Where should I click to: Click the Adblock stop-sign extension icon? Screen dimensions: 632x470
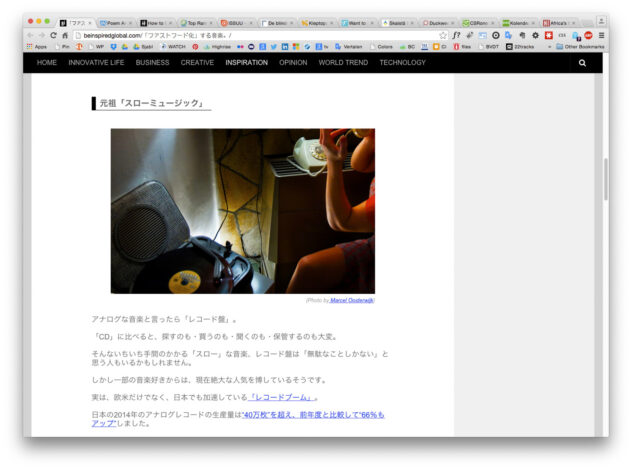tap(588, 35)
